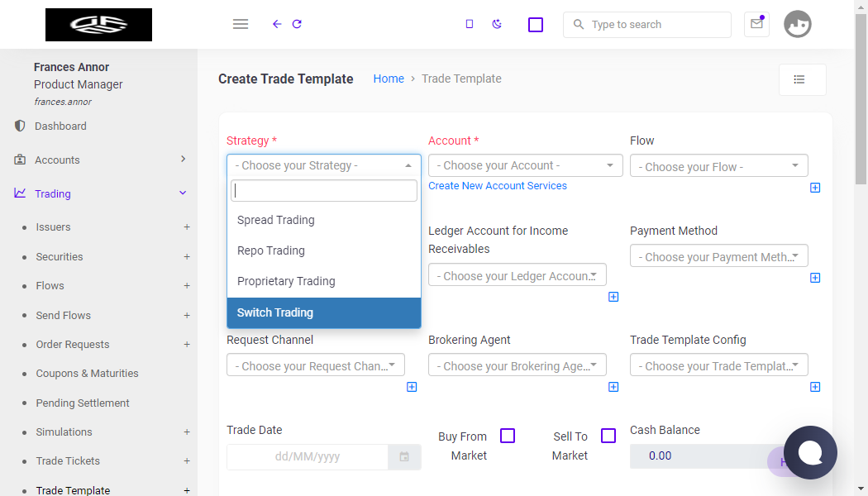Click the Dashboard shield icon
868x496 pixels.
point(20,126)
